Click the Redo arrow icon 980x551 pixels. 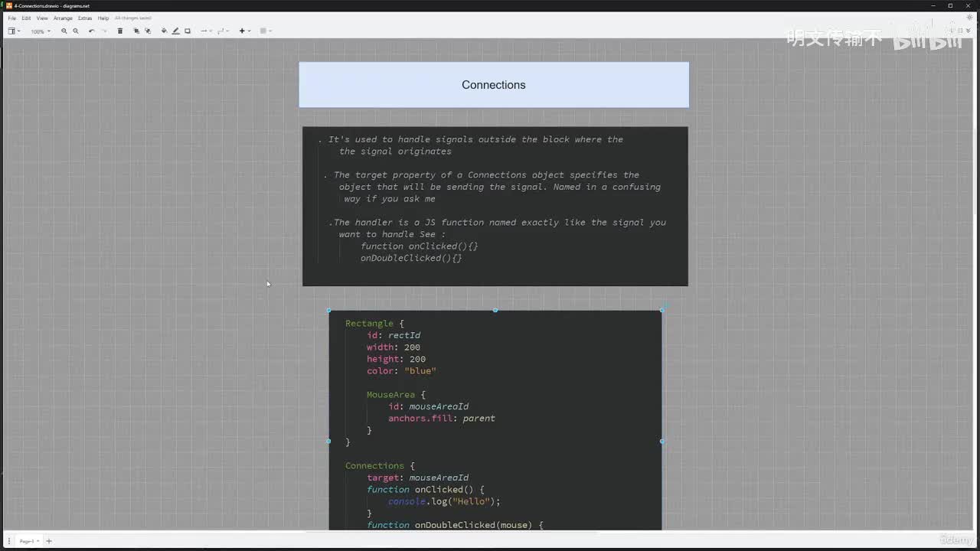coord(104,31)
